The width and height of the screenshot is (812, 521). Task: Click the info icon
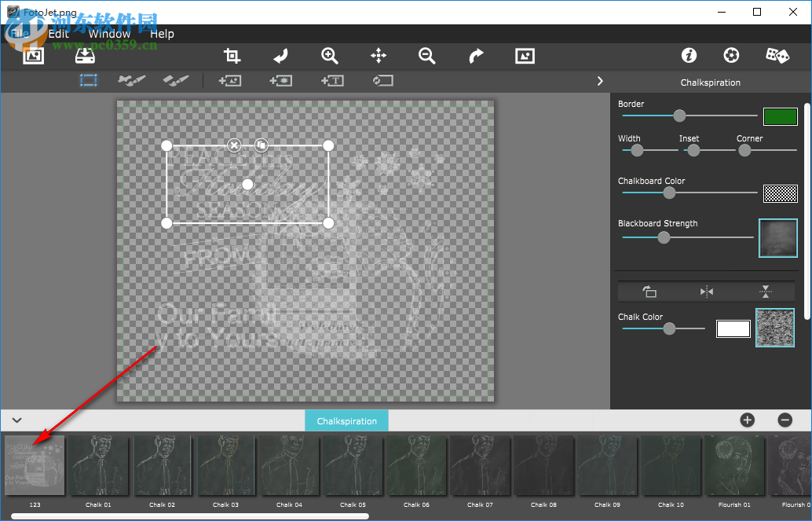(x=689, y=56)
